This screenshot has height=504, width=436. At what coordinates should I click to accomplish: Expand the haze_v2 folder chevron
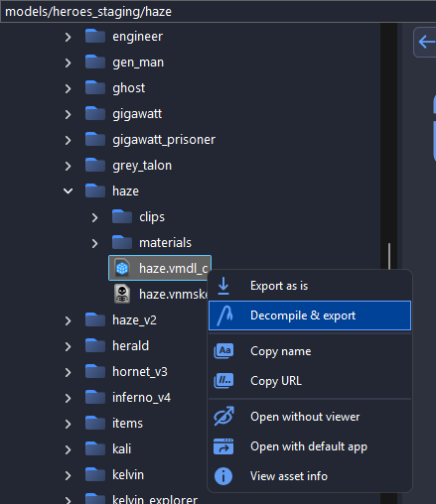coord(68,320)
